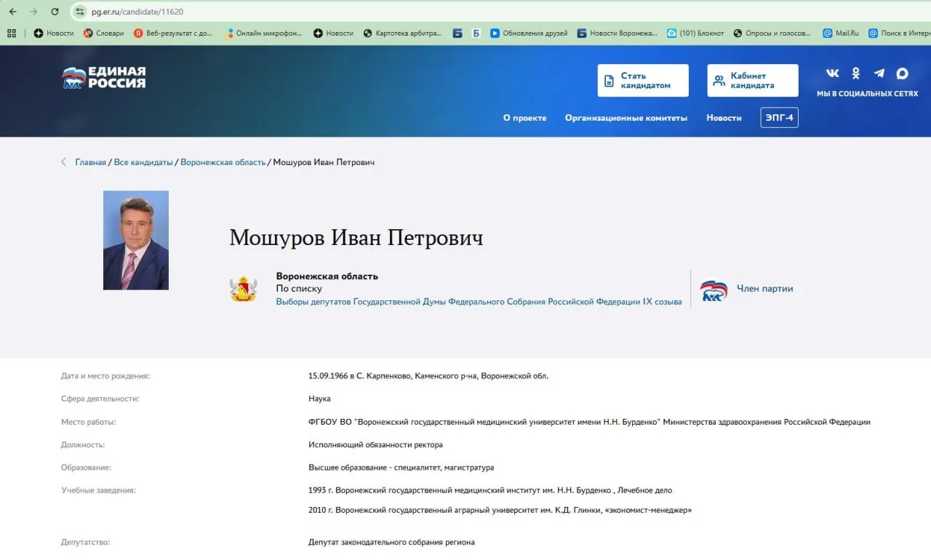Image resolution: width=931 pixels, height=560 pixels.
Task: Open the VK social network icon
Action: pyautogui.click(x=832, y=73)
